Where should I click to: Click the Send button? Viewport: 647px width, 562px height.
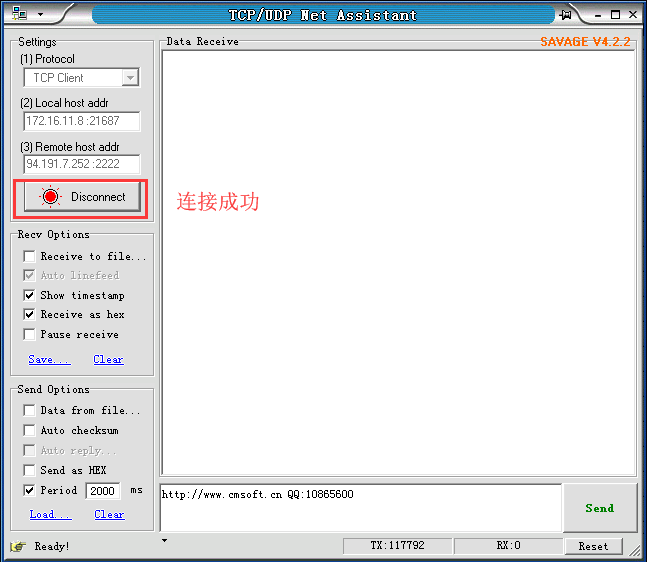click(599, 508)
